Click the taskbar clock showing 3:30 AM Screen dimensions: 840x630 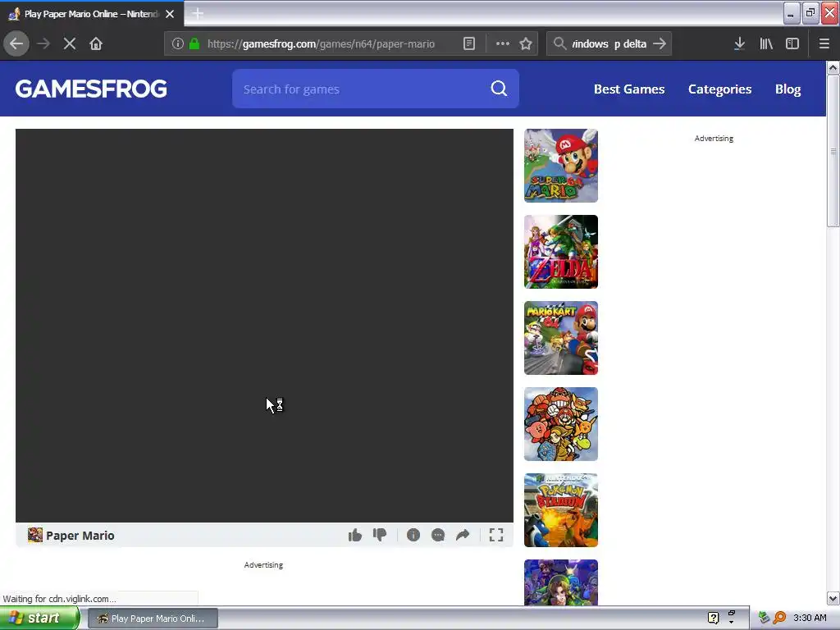pyautogui.click(x=810, y=618)
